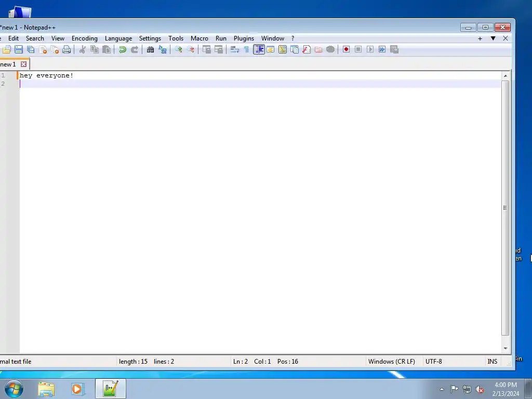
Task: Open the View menu
Action: (58, 38)
